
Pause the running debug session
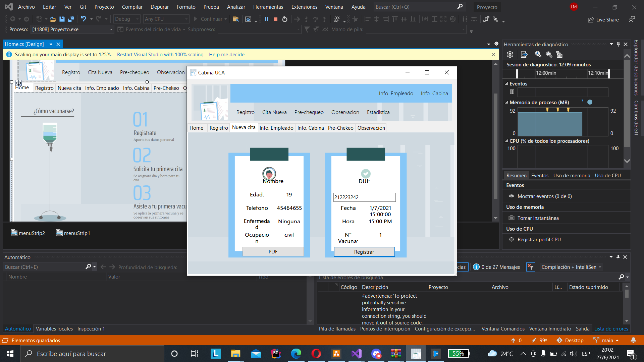point(267,19)
